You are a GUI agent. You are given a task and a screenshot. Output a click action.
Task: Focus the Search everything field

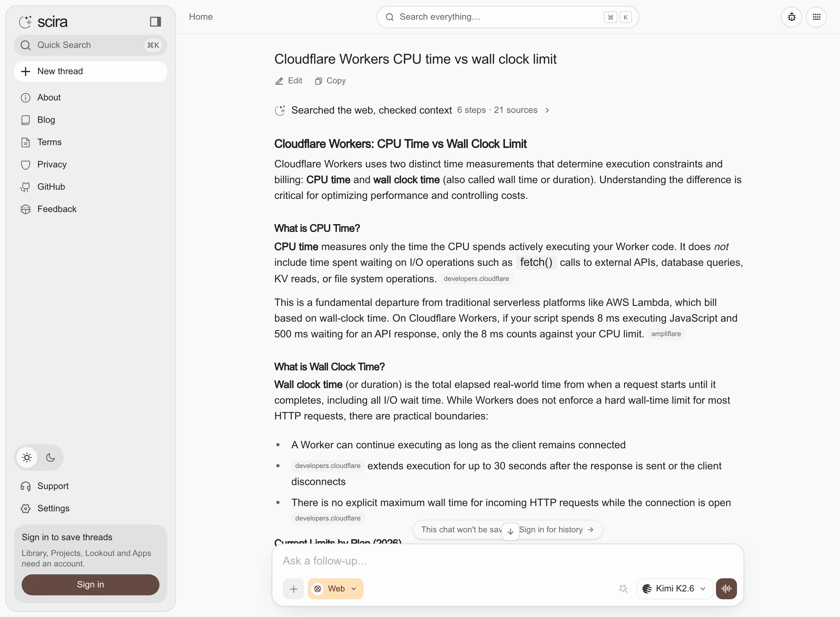(x=507, y=17)
